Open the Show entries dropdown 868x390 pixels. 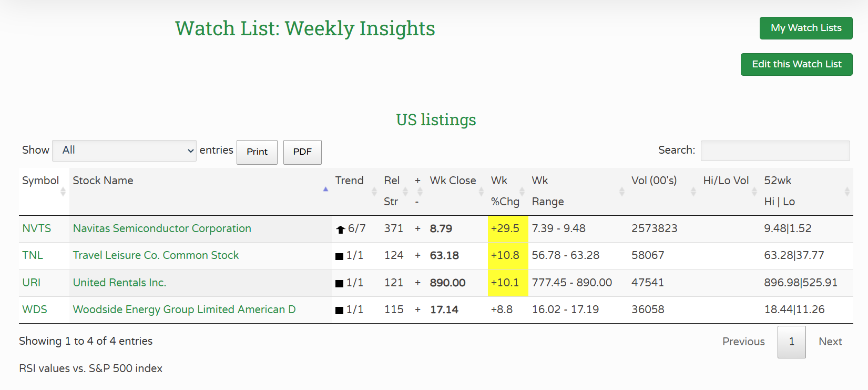point(124,151)
